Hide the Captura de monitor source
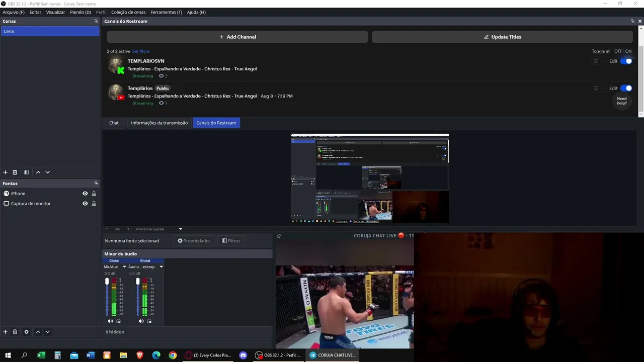 85,204
